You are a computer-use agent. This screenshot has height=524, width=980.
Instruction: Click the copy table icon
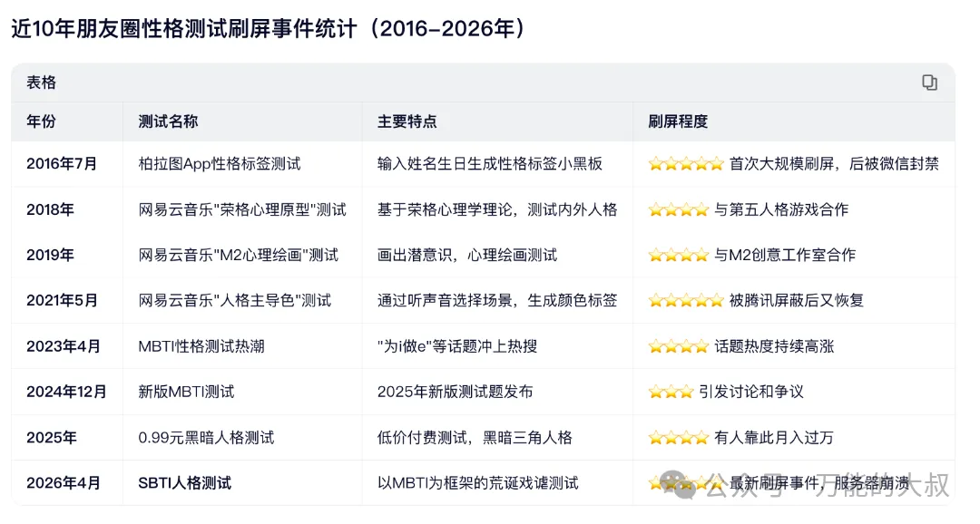pyautogui.click(x=929, y=82)
